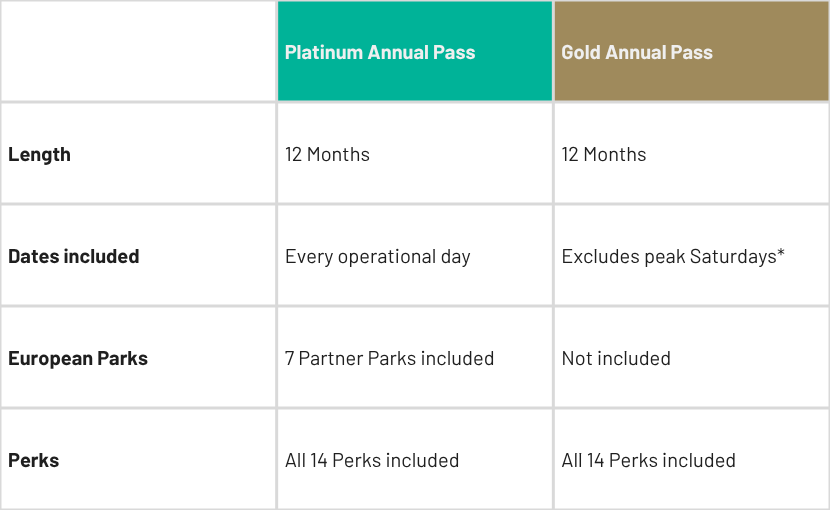This screenshot has width=830, height=510.
Task: Select the Length row label
Action: pyautogui.click(x=39, y=154)
